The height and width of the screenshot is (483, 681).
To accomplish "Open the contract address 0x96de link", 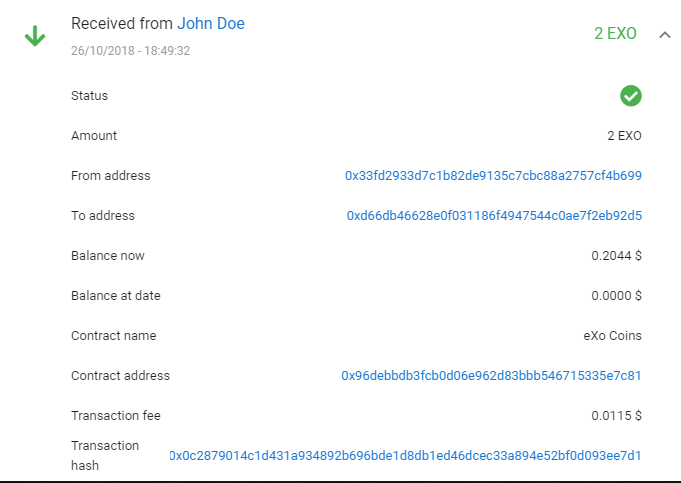I will pyautogui.click(x=491, y=375).
